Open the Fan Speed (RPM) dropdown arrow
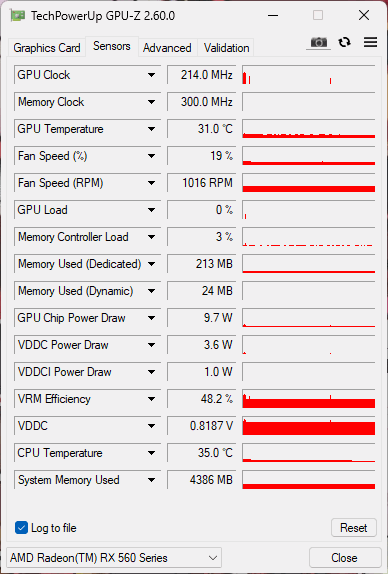 pyautogui.click(x=151, y=183)
